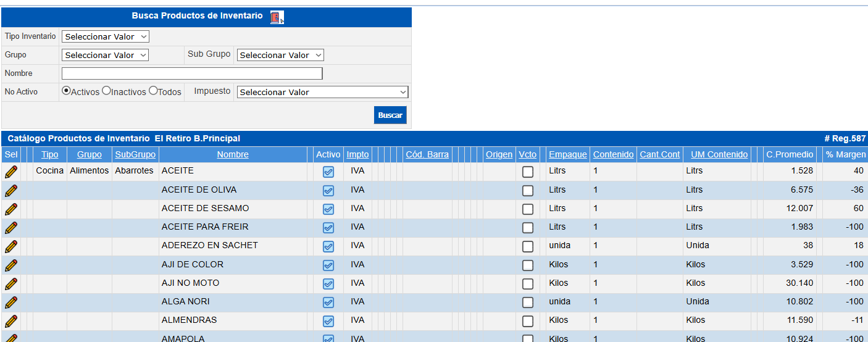Sort by the Cód. Barra column header

pyautogui.click(x=427, y=154)
